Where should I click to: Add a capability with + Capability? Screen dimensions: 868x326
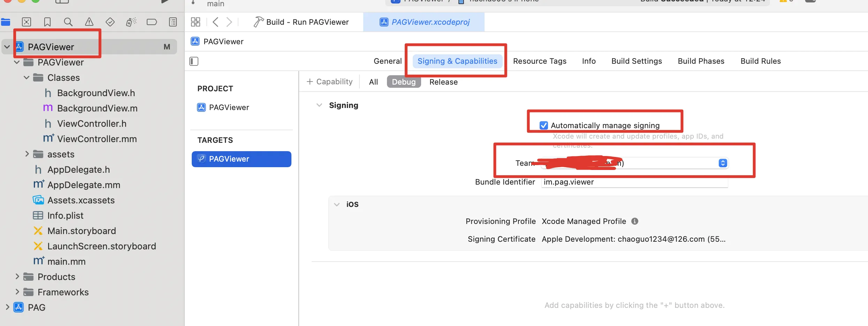tap(329, 82)
